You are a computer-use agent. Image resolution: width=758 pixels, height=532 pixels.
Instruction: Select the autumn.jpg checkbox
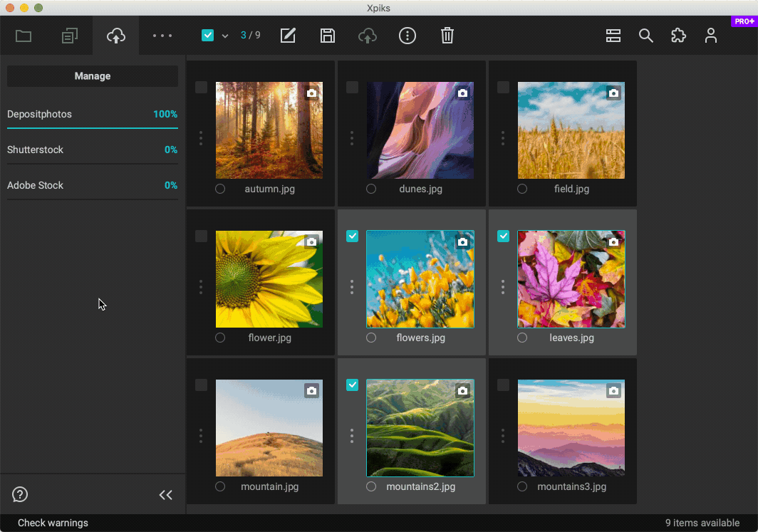pos(201,87)
